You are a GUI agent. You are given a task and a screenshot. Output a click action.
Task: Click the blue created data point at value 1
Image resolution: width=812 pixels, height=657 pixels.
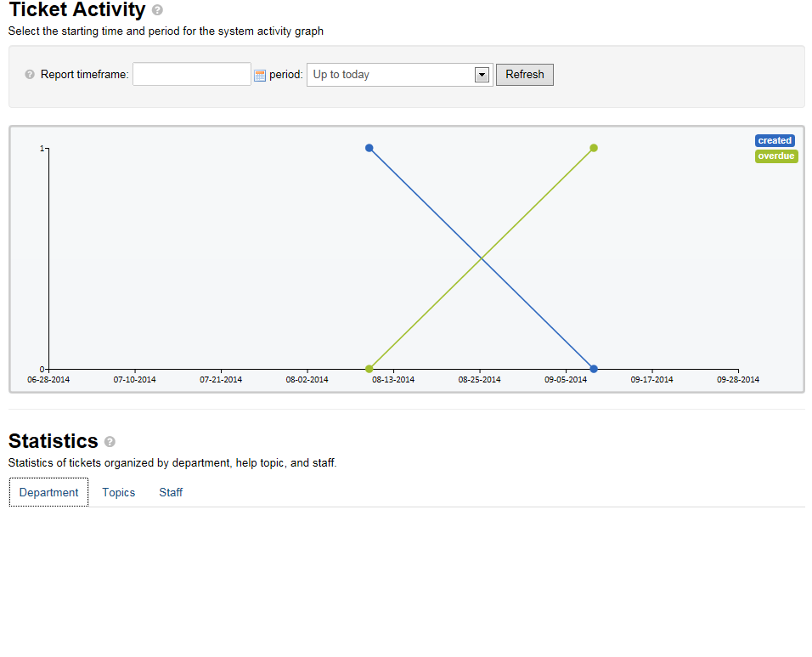[369, 148]
